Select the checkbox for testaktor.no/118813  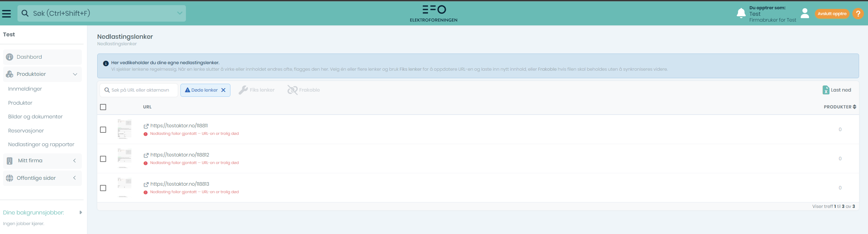pos(103,188)
